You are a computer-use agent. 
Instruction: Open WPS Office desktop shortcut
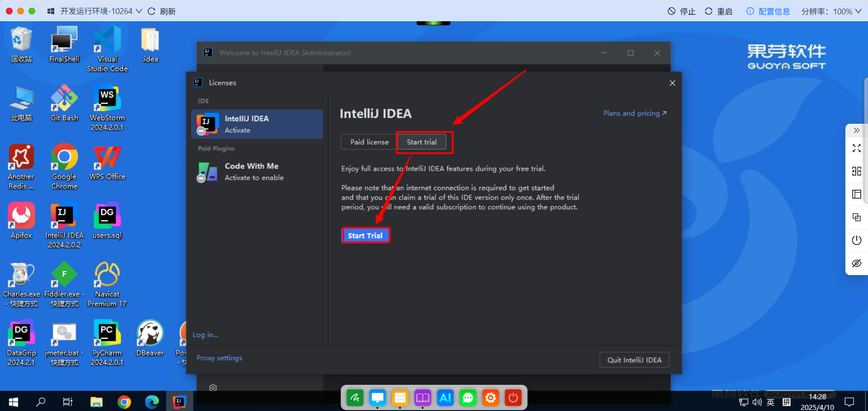pyautogui.click(x=107, y=162)
